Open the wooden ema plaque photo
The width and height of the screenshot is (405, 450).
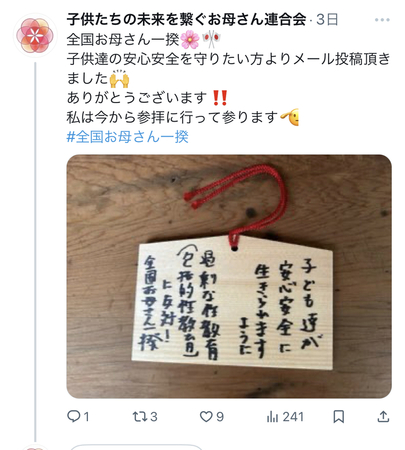pyautogui.click(x=229, y=276)
